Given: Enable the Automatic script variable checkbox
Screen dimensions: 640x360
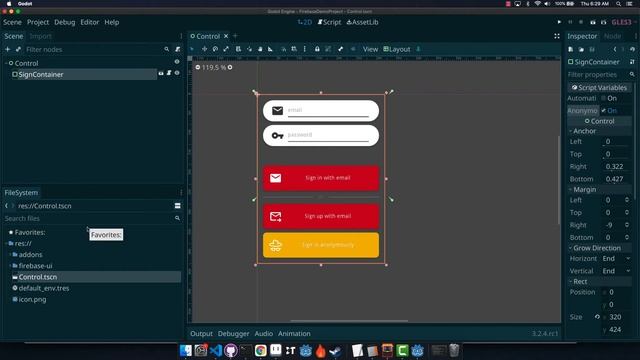Looking at the screenshot, I should (x=604, y=98).
